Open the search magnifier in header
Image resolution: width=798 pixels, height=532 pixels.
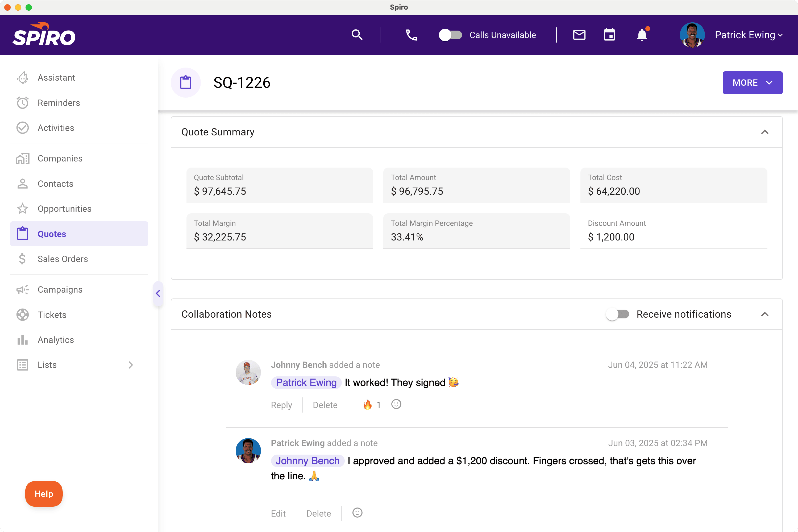pyautogui.click(x=357, y=35)
